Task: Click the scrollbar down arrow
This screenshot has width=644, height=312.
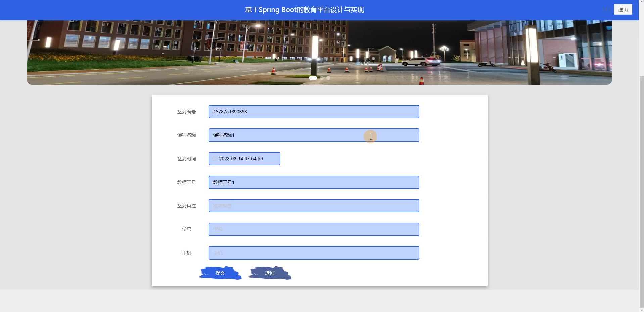Action: point(641,310)
